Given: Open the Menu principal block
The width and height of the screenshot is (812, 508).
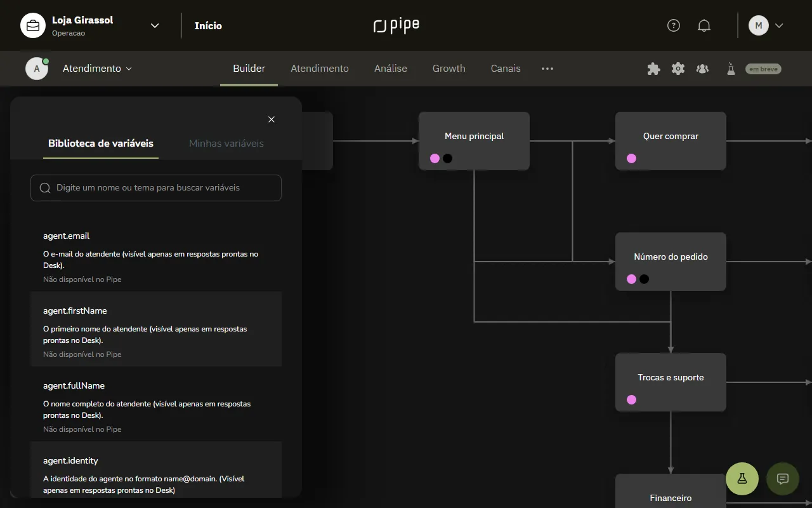Looking at the screenshot, I should point(474,141).
